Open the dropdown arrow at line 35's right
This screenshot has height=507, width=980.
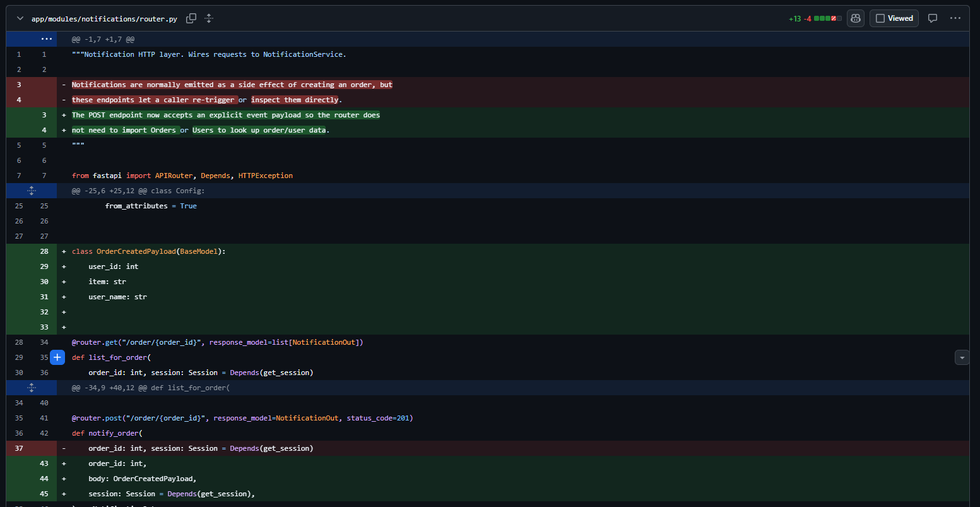[962, 357]
